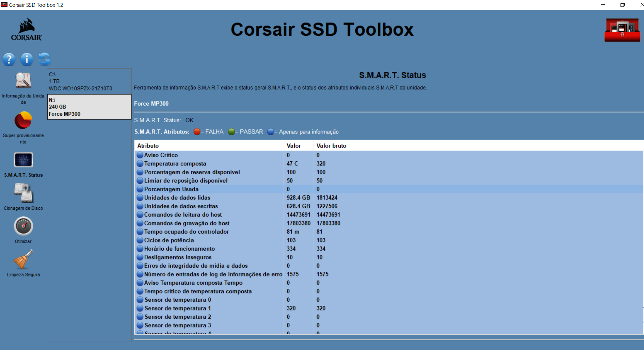Viewport: 644px width, 350px height.
Task: Select the Comandos de gravação do host row
Action: [389, 223]
